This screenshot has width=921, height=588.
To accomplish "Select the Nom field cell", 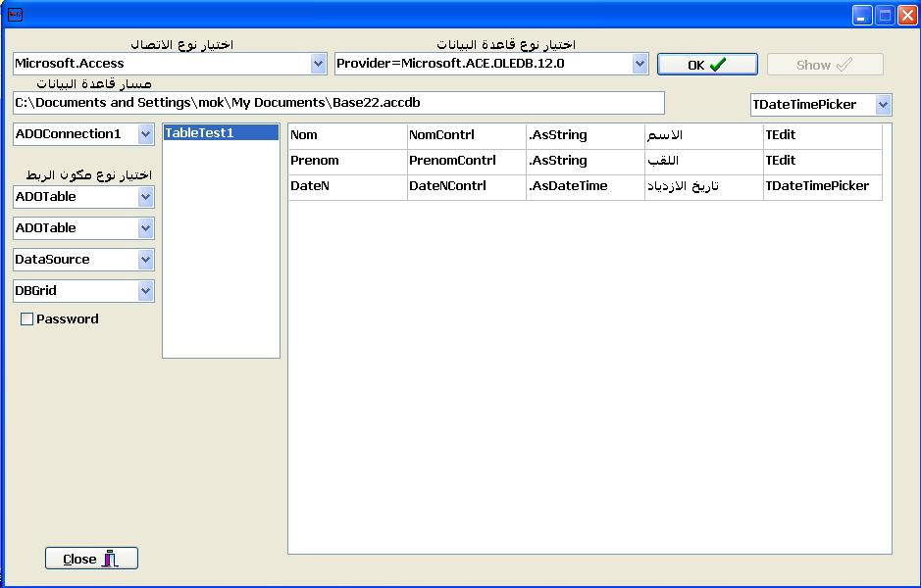I will tap(347, 135).
